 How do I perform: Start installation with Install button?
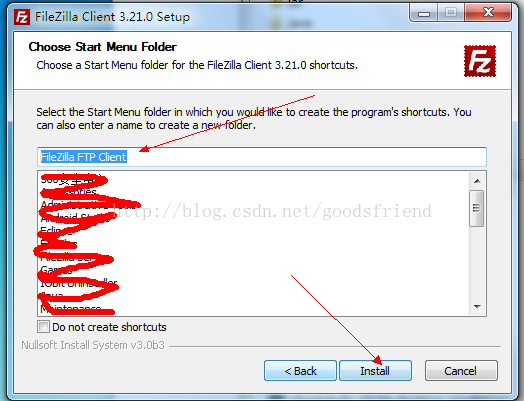[x=375, y=371]
